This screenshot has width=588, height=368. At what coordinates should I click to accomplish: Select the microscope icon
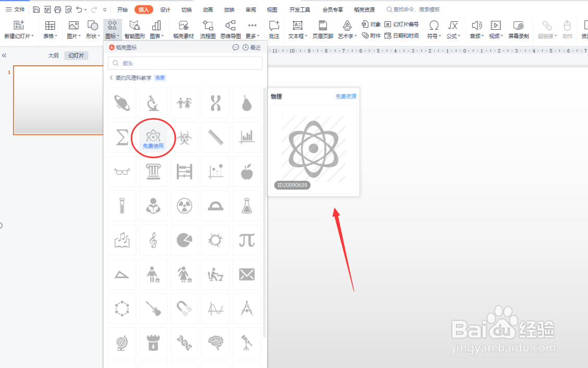pyautogui.click(x=153, y=103)
